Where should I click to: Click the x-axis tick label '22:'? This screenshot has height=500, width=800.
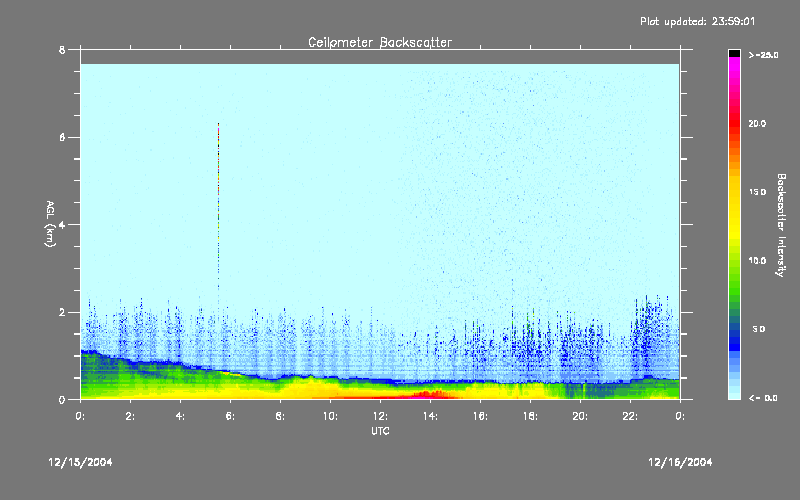630,416
